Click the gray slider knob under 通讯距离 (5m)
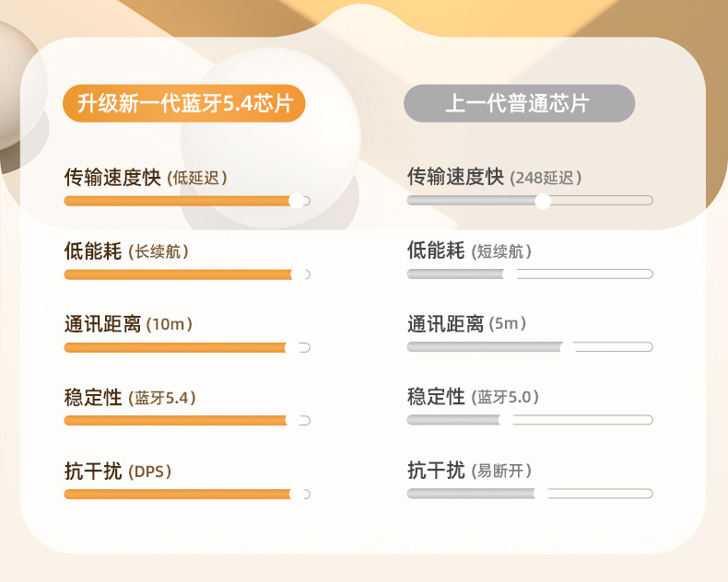The width and height of the screenshot is (728, 582). point(568,347)
